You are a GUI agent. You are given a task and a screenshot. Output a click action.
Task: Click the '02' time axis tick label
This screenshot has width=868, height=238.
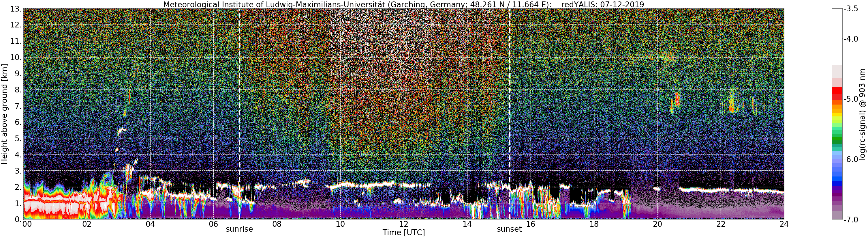(87, 224)
